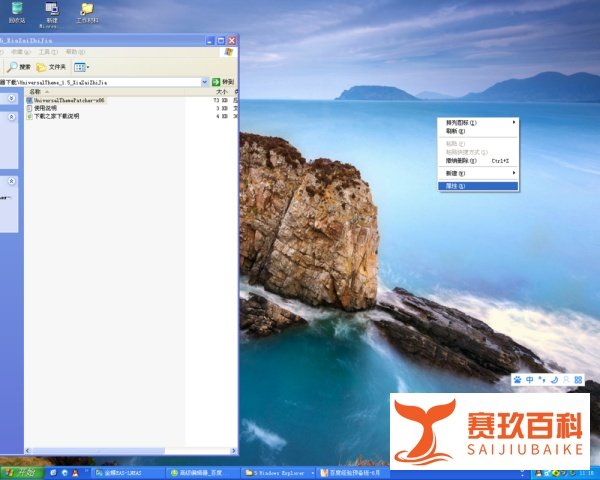Expand the address bar dropdown arrow
Image resolution: width=600 pixels, height=480 pixels.
pos(205,82)
